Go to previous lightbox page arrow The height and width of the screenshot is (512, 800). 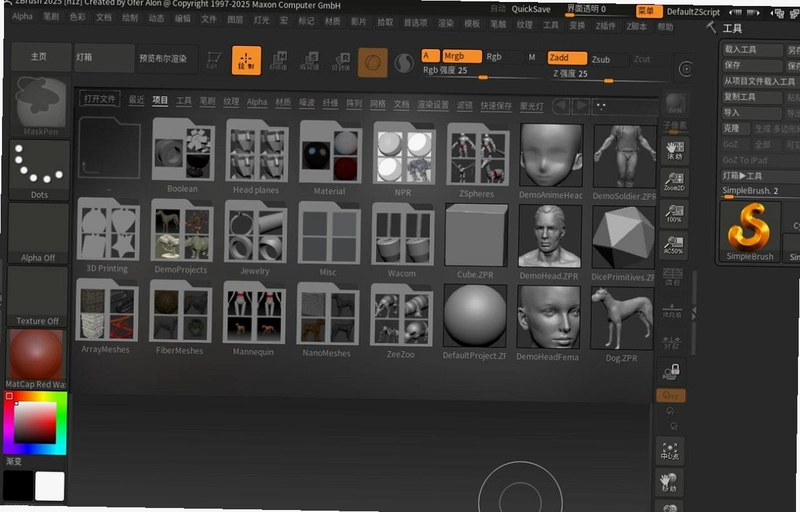point(562,106)
